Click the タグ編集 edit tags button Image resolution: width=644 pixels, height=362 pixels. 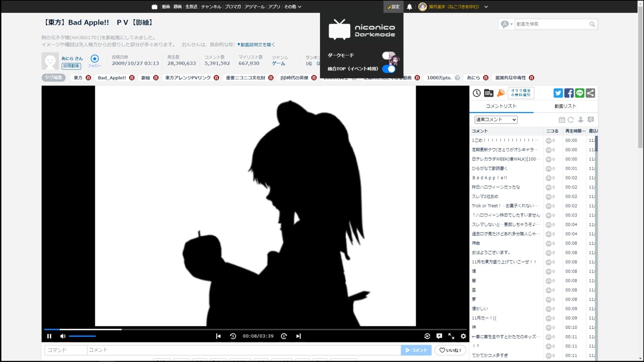[x=53, y=78]
